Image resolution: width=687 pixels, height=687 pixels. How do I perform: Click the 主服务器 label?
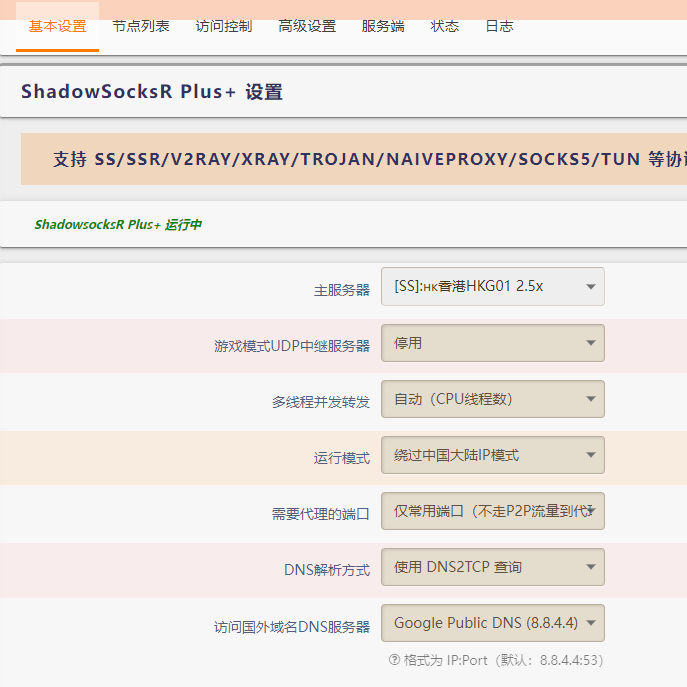[342, 290]
